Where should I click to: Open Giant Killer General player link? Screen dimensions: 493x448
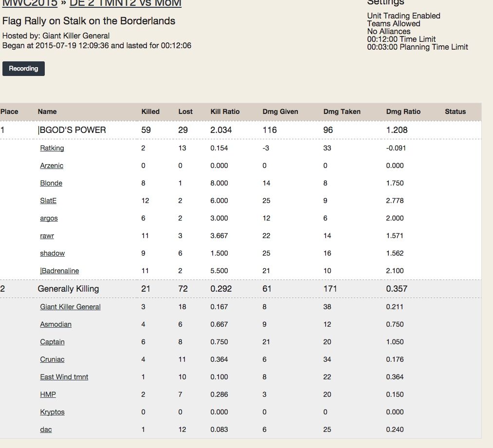[70, 307]
